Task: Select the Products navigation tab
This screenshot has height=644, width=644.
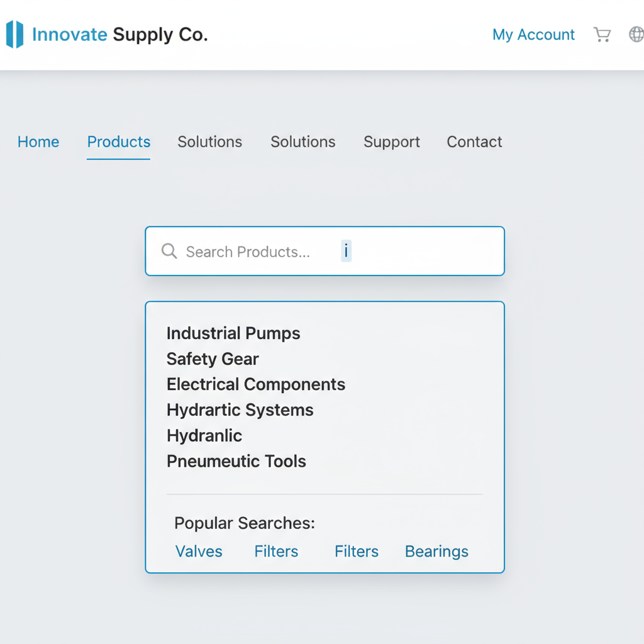Action: (119, 142)
